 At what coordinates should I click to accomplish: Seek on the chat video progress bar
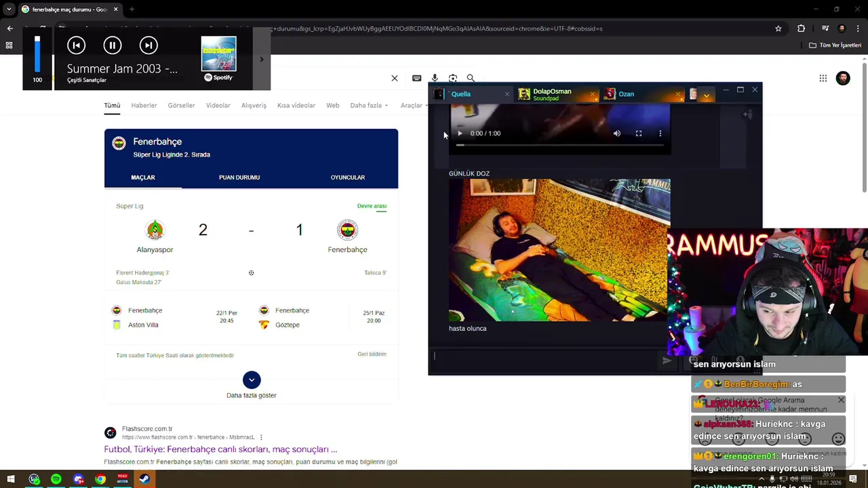pyautogui.click(x=559, y=145)
